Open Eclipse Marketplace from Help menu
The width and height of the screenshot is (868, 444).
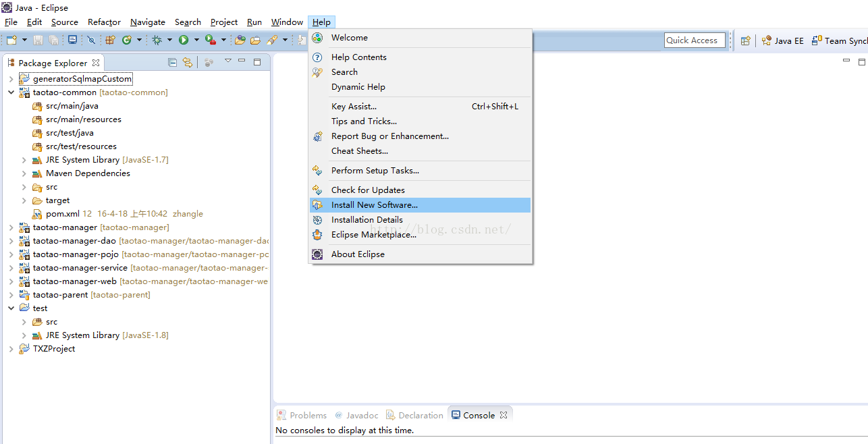420,235
